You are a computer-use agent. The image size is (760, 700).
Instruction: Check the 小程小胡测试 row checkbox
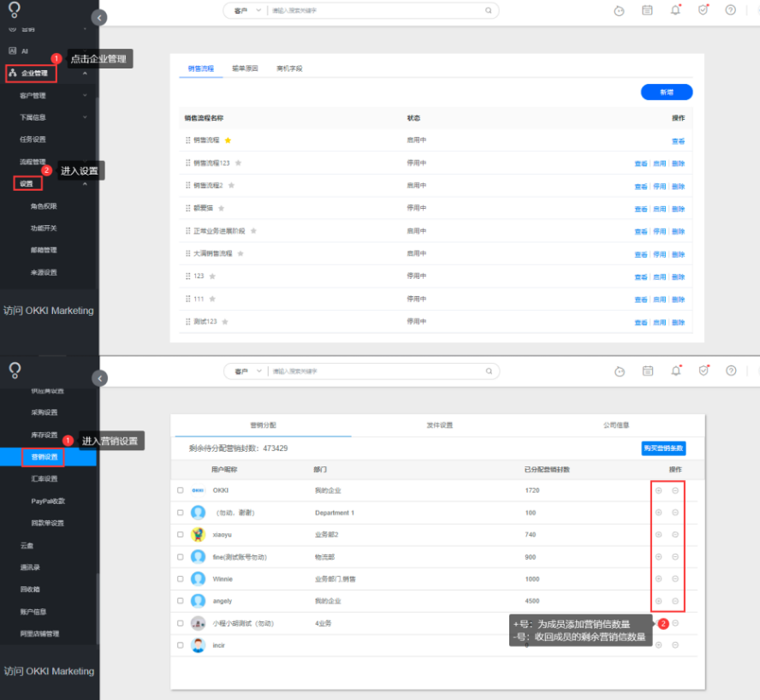[181, 623]
